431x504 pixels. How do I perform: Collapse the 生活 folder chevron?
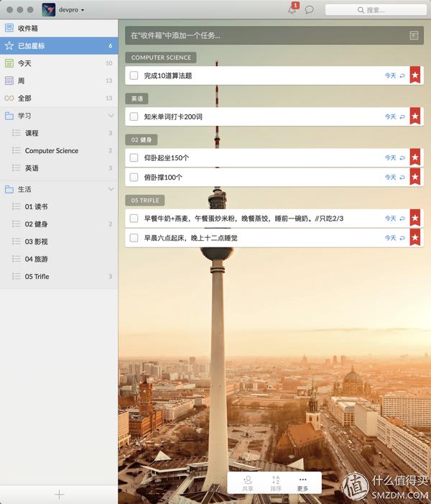coord(111,189)
